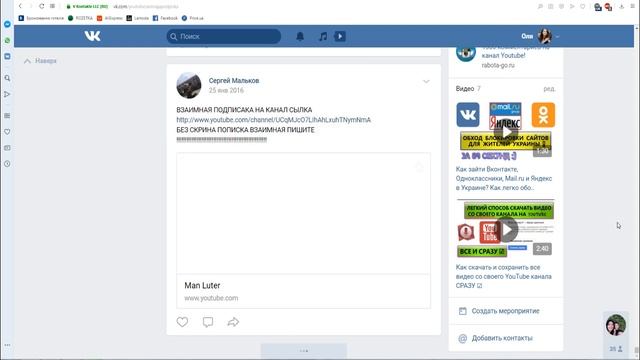Play the Ukraine site blocking bypass video
Screen dimensions: 640x360
pos(506,131)
